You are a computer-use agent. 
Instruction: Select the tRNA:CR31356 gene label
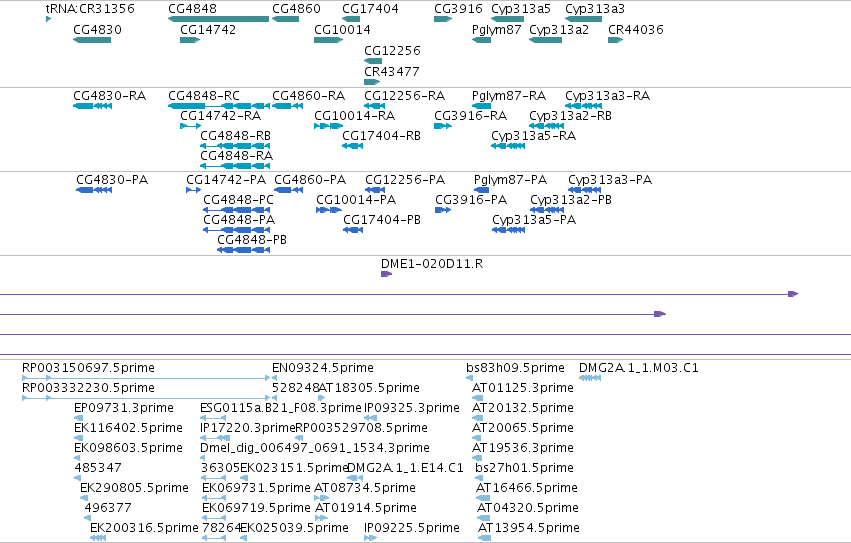tap(90, 9)
